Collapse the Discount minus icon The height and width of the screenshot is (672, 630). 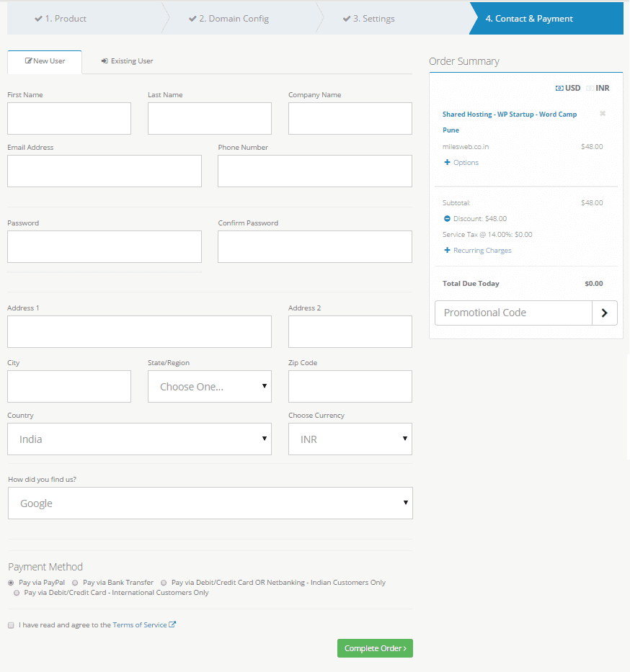tap(447, 218)
